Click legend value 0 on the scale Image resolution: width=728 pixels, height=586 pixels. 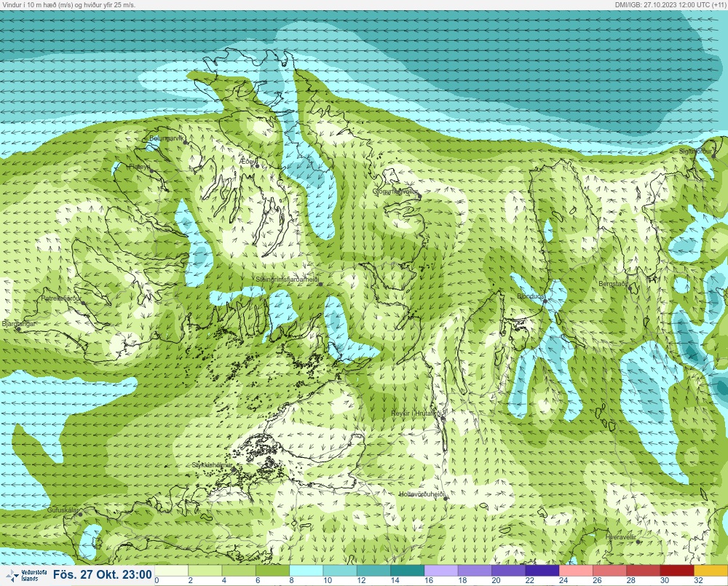pyautogui.click(x=157, y=580)
